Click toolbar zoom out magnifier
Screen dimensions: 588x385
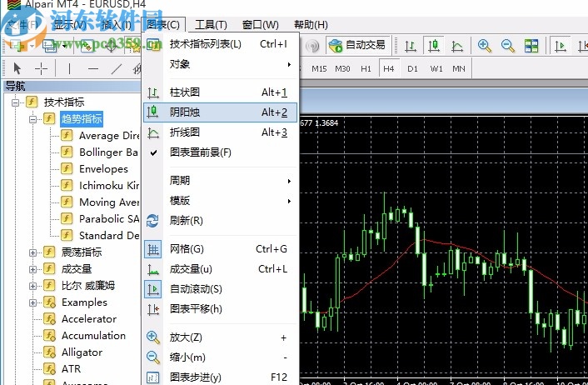[508, 46]
